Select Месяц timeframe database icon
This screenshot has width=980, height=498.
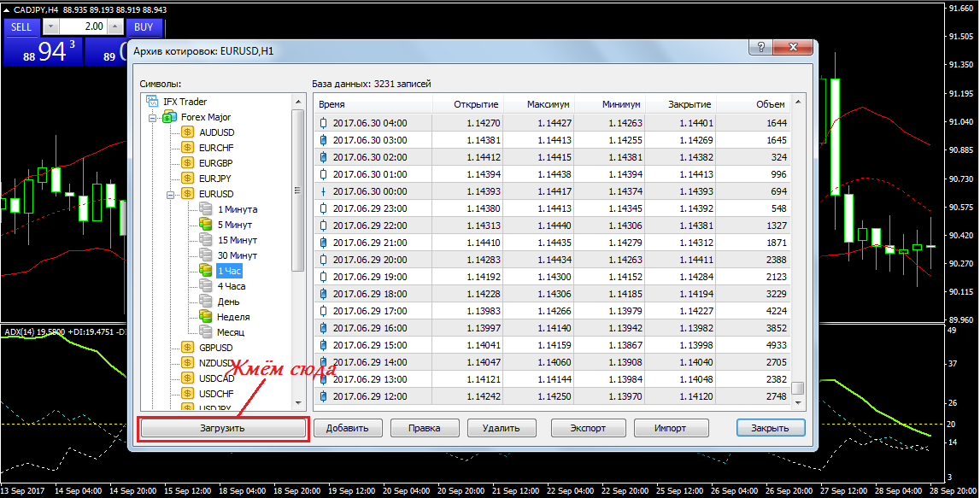[206, 331]
